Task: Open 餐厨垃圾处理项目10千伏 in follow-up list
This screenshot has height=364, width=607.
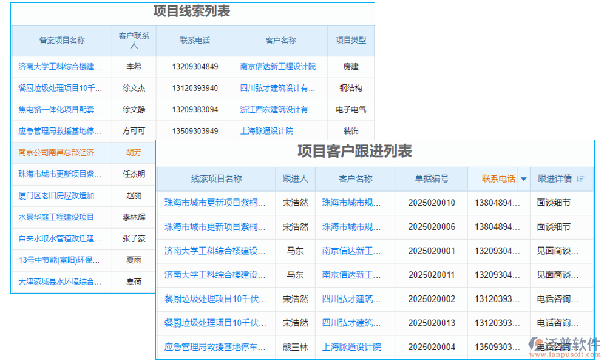Action: (x=215, y=299)
